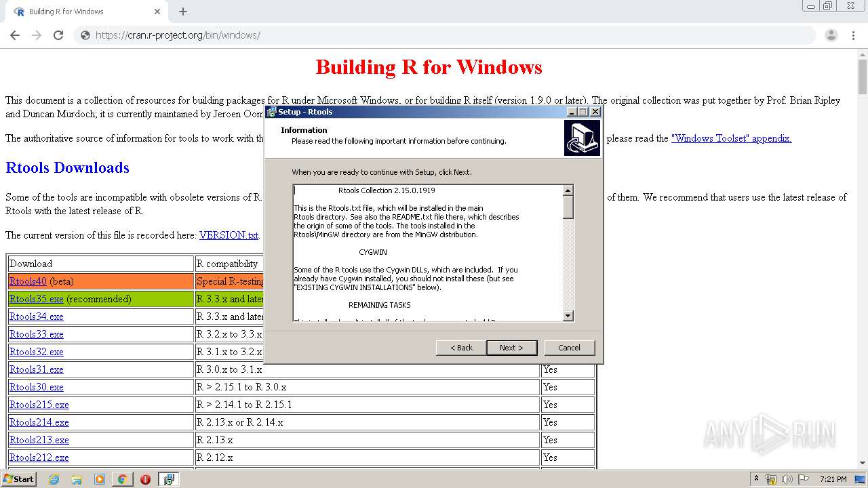Click the Setup - Rtools title bar icon

point(272,112)
